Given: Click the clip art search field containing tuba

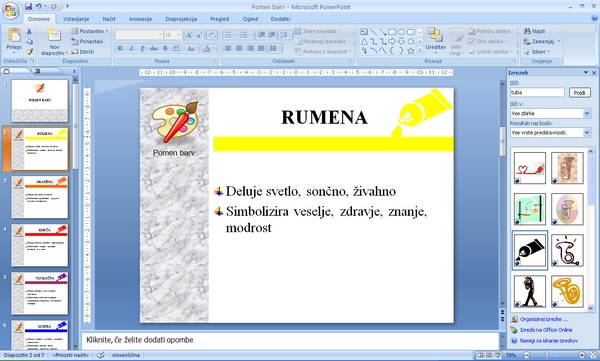Looking at the screenshot, I should click(537, 92).
